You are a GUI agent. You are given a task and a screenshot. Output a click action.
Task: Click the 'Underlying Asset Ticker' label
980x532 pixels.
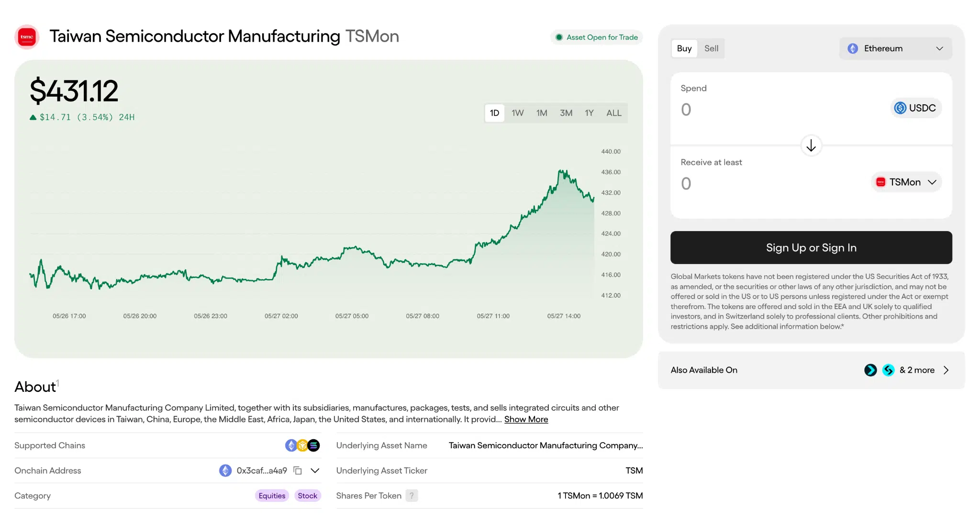[382, 471]
